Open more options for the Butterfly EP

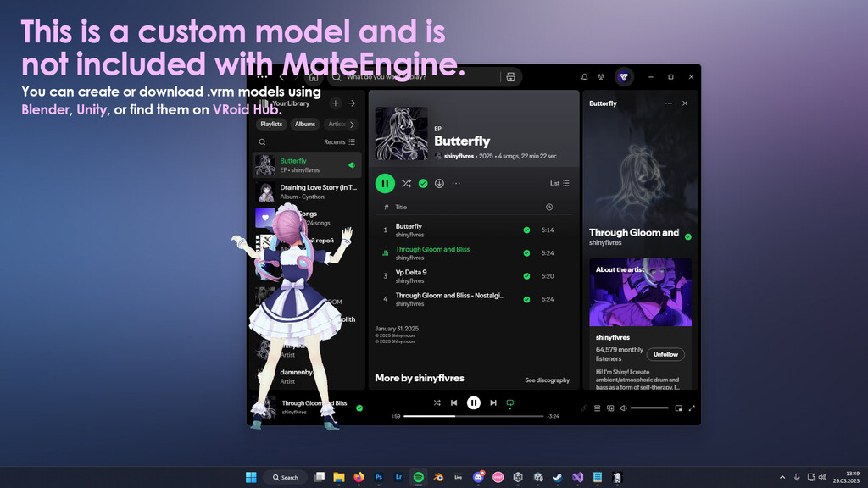[456, 183]
